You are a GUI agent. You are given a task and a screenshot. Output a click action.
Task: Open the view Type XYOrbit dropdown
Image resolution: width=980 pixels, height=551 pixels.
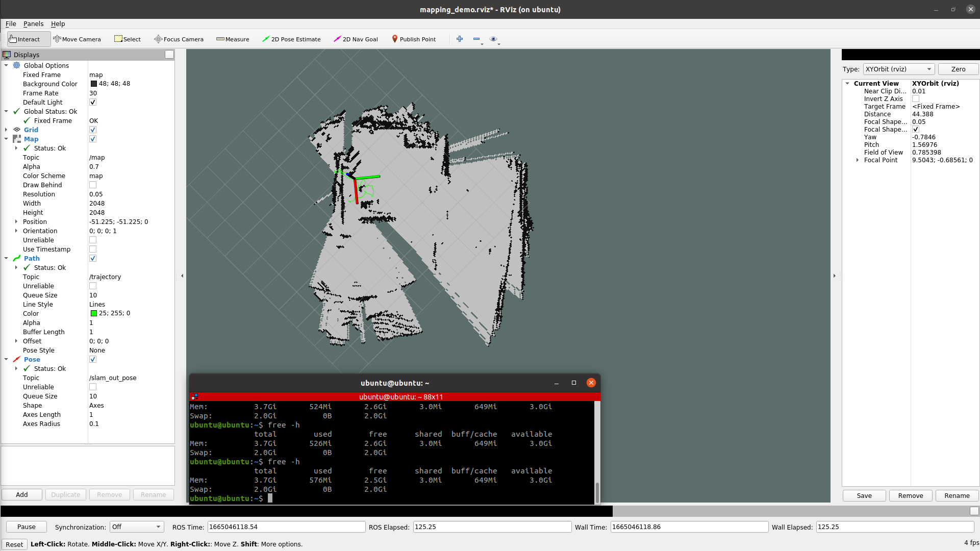[x=898, y=69]
